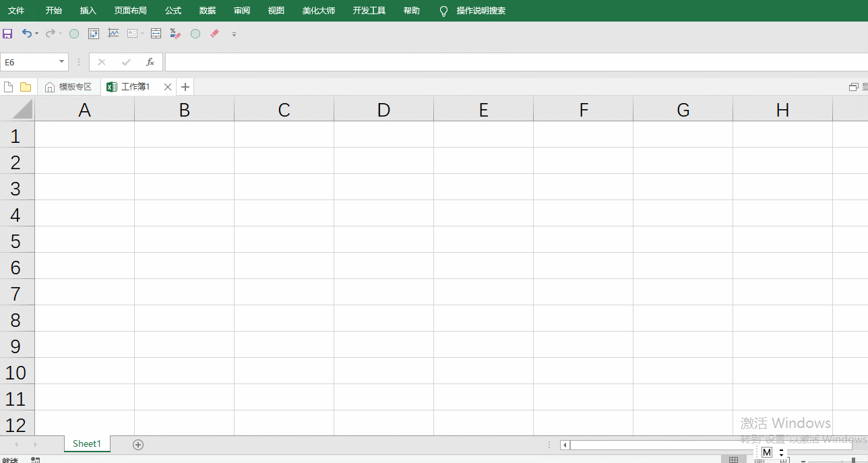Image resolution: width=868 pixels, height=463 pixels.
Task: Open the text box icon's dropdown arrow
Action: click(142, 34)
